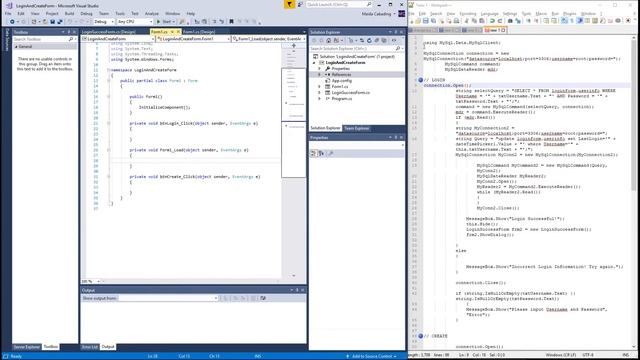Click the Save All icon in Notepad++ toolbar
Screen dimensions: 640x360
pyautogui.click(x=433, y=21)
